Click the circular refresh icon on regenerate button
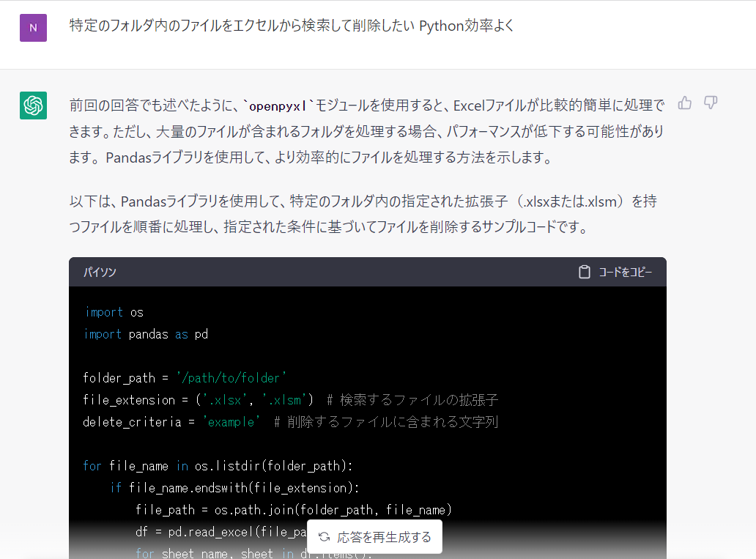756x559 pixels. (x=323, y=536)
